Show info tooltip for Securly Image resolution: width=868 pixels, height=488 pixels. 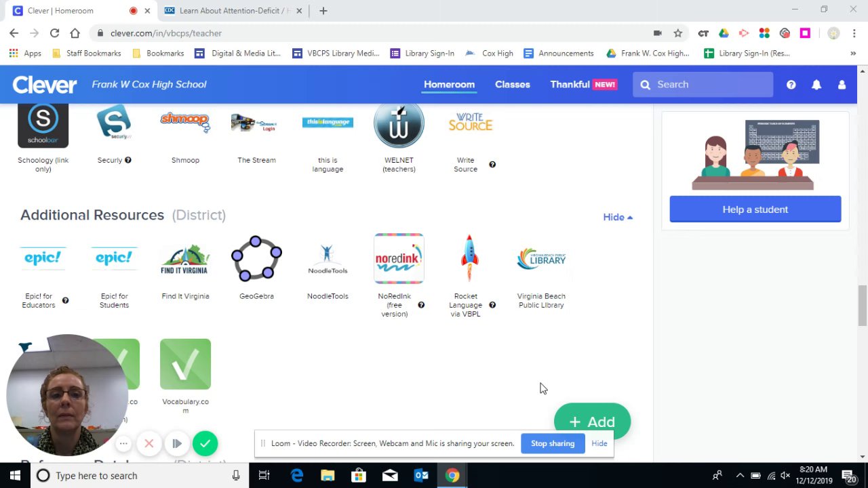(x=127, y=160)
